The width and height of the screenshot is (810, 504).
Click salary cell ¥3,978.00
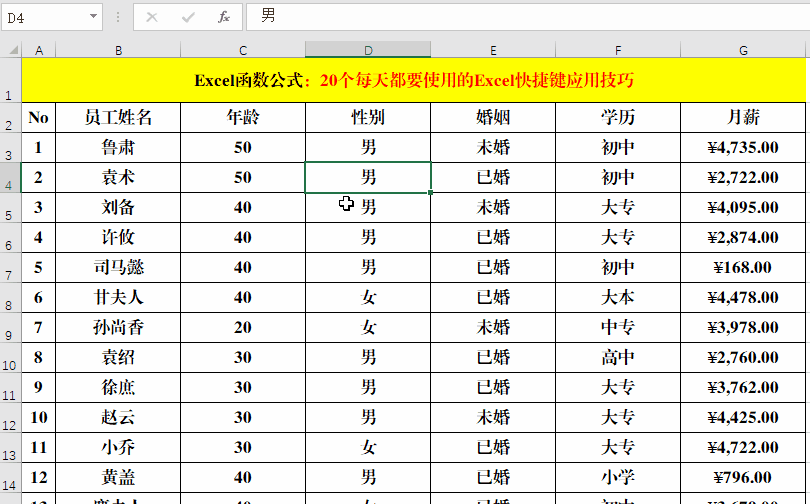point(743,327)
